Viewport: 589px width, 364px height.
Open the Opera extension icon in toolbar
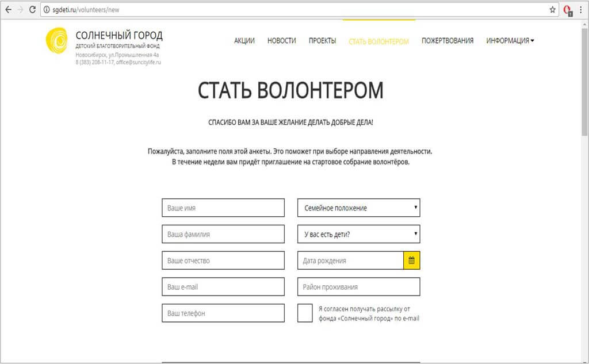pos(568,10)
